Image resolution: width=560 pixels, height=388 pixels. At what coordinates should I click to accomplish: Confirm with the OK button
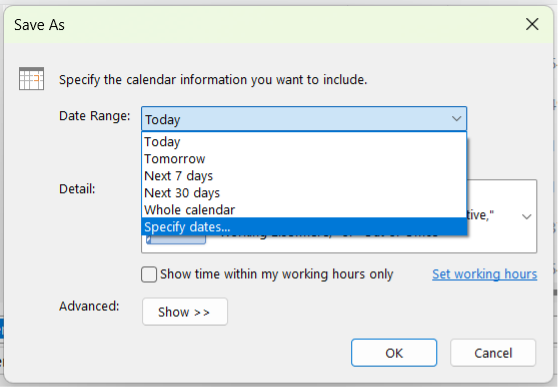point(394,353)
